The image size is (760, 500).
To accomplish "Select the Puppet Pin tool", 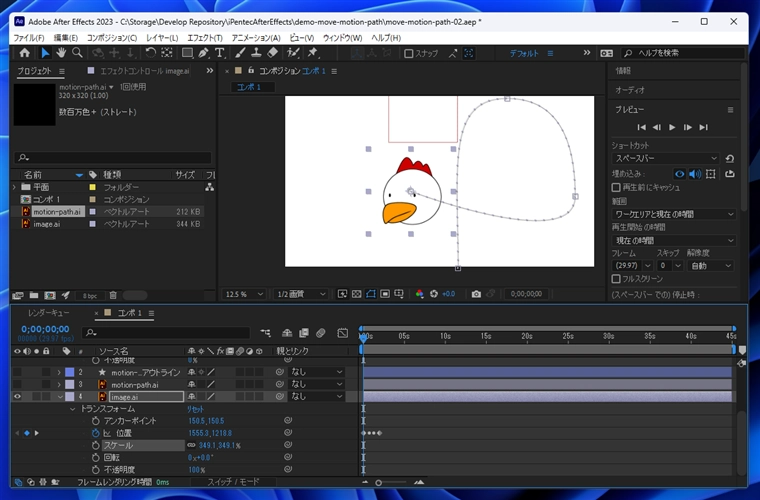I will pyautogui.click(x=313, y=53).
